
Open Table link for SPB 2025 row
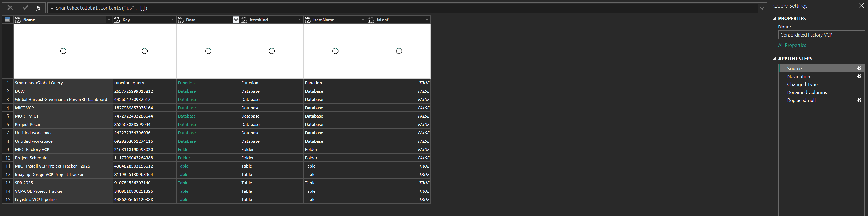pyautogui.click(x=183, y=183)
